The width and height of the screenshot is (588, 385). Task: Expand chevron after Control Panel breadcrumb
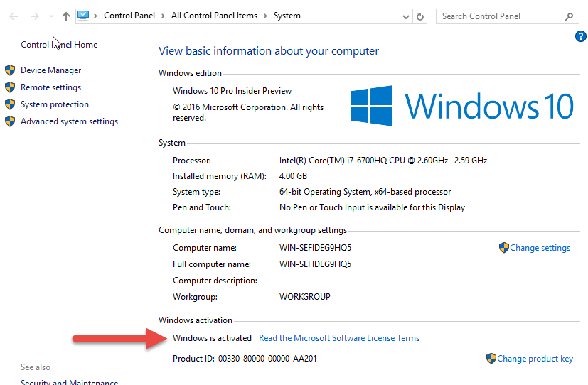pos(163,16)
